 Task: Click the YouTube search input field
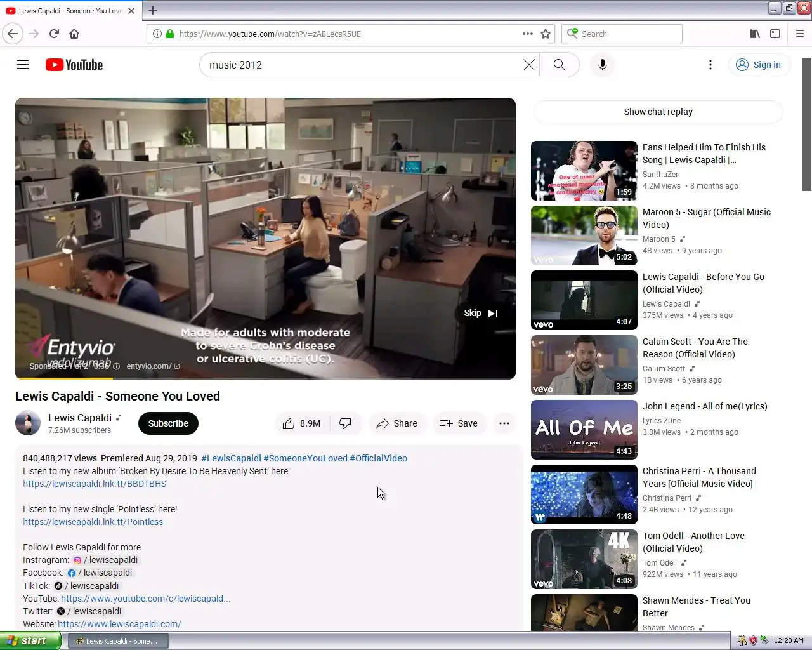pyautogui.click(x=362, y=65)
